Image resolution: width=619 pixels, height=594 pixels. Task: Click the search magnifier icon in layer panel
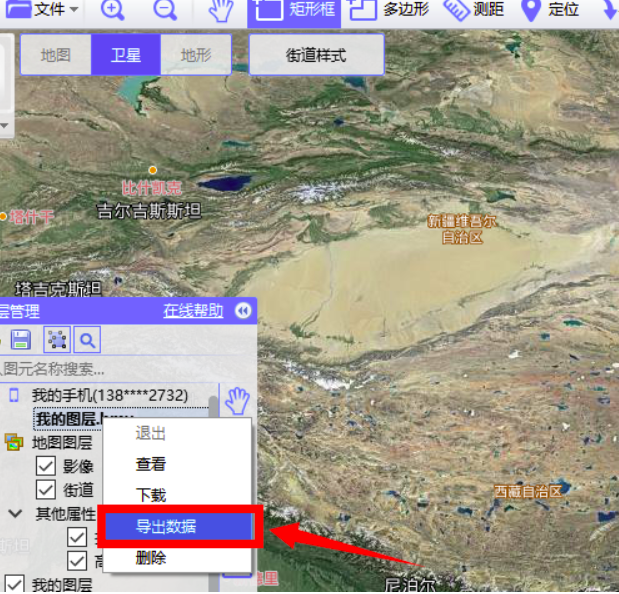click(x=87, y=340)
